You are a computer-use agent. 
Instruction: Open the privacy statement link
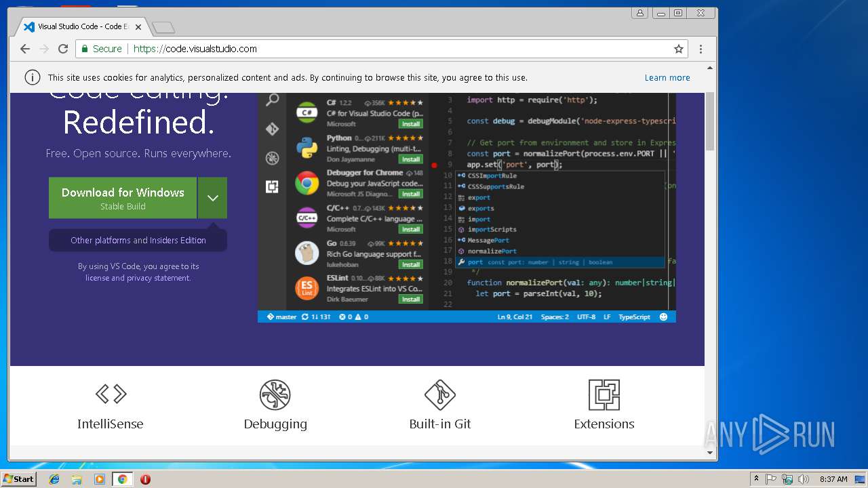[158, 278]
